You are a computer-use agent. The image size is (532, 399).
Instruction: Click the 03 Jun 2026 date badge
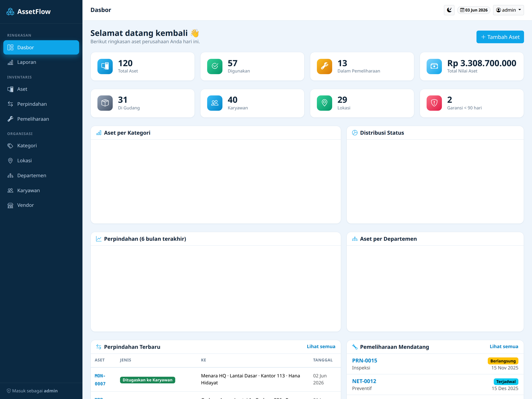[474, 10]
